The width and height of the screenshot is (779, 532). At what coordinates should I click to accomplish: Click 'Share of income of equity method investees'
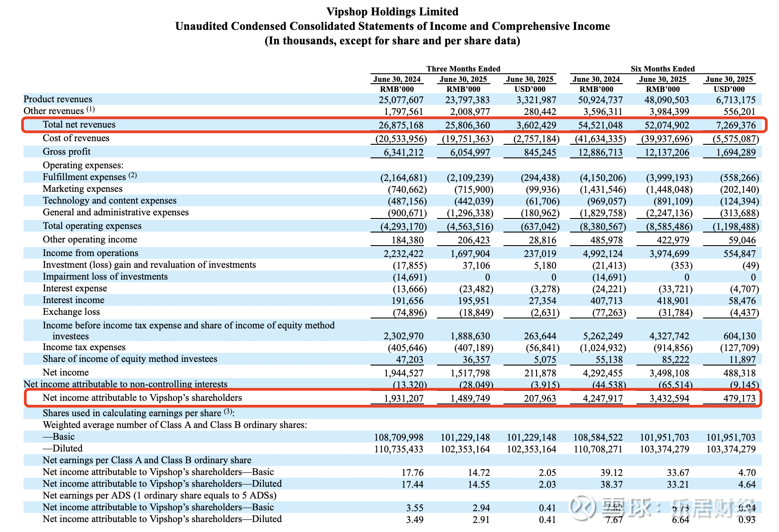(130, 359)
